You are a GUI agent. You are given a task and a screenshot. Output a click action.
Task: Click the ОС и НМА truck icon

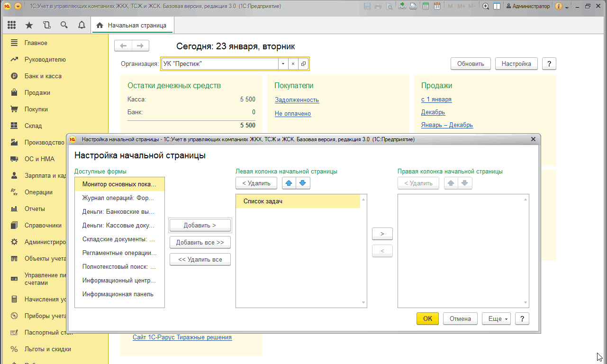(14, 159)
